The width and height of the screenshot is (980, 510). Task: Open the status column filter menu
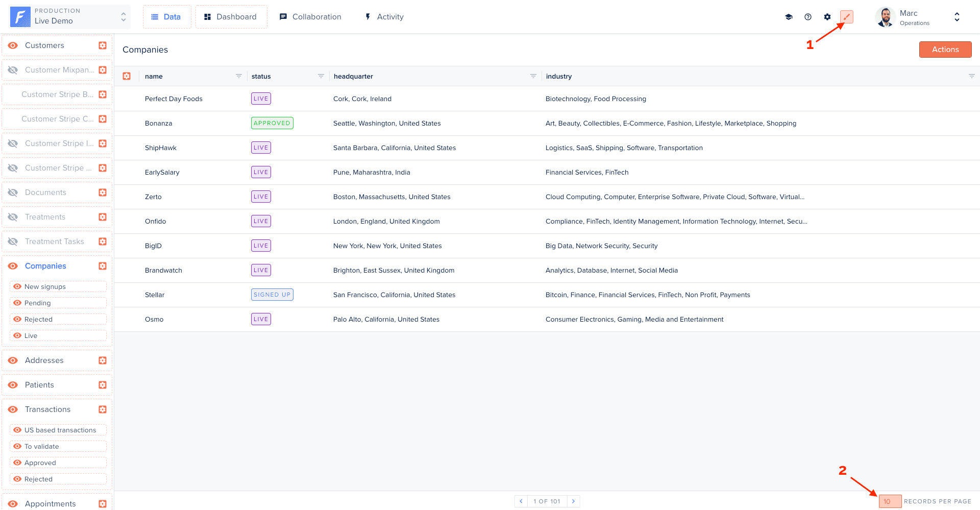pyautogui.click(x=321, y=76)
